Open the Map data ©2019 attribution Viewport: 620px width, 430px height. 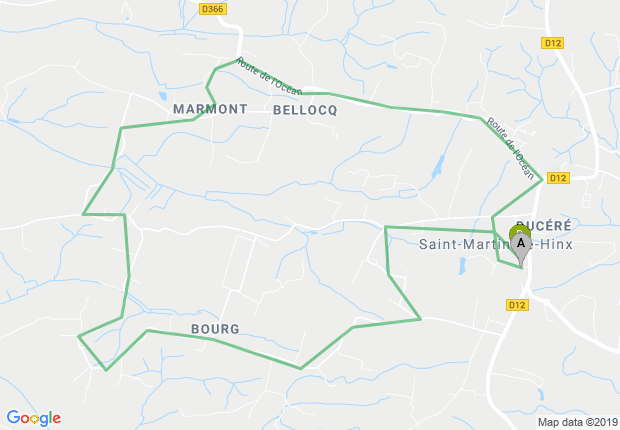(578, 422)
